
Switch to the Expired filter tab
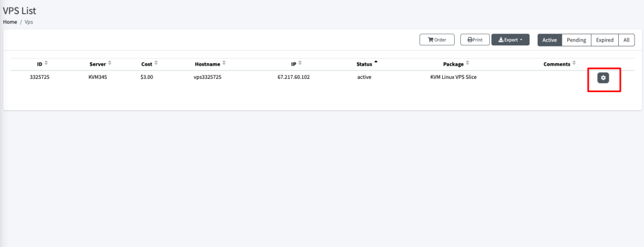[x=604, y=40]
